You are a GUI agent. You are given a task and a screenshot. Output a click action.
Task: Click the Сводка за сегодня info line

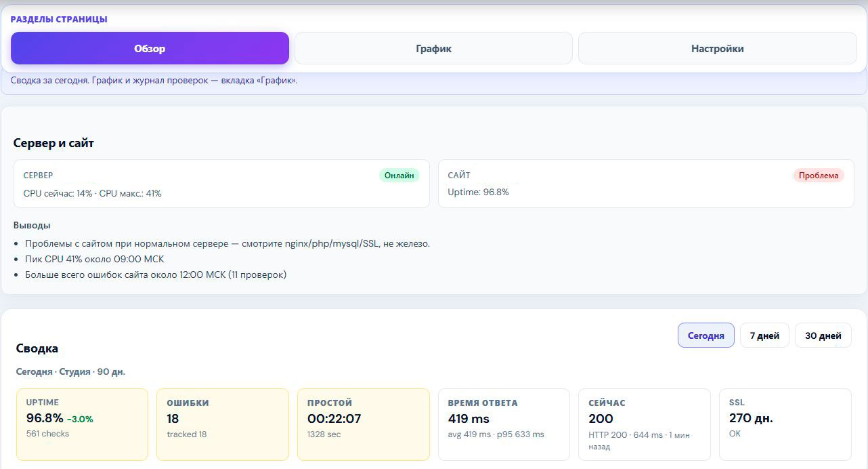tap(154, 80)
